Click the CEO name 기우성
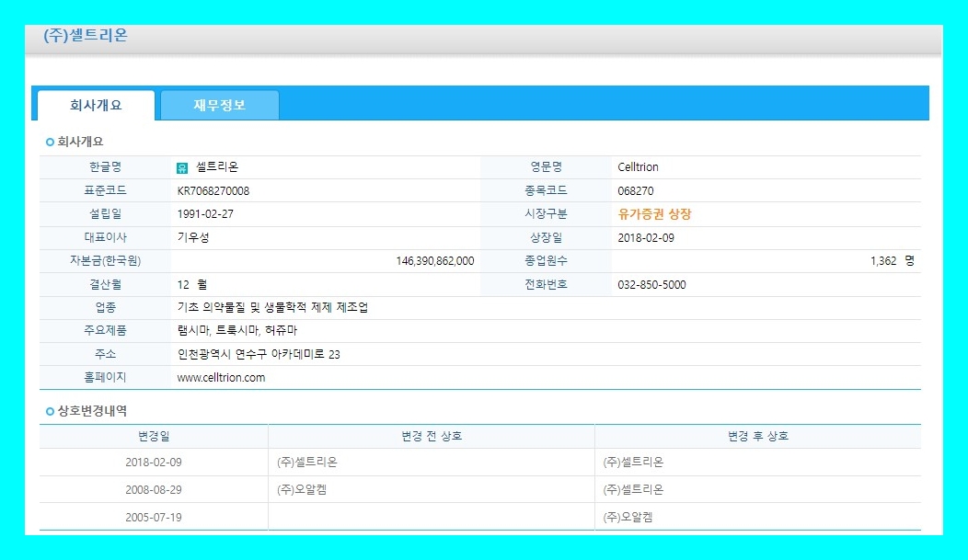 (x=193, y=237)
